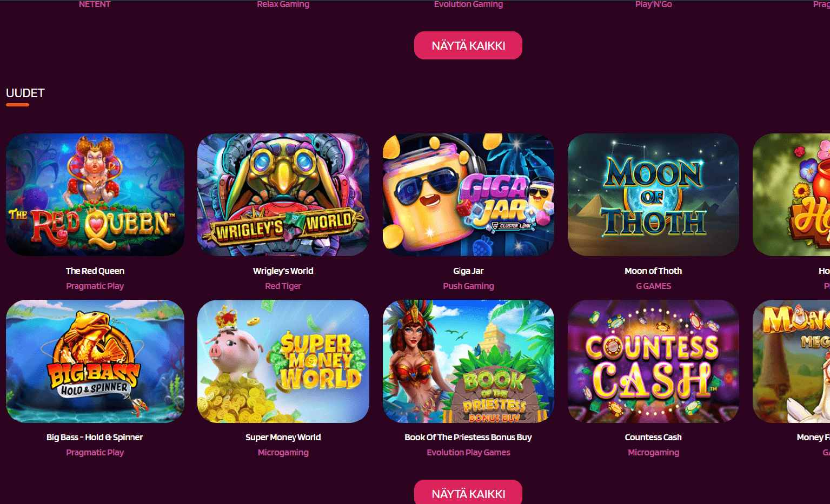Launch Super Money World game image
830x504 pixels.
click(x=283, y=361)
